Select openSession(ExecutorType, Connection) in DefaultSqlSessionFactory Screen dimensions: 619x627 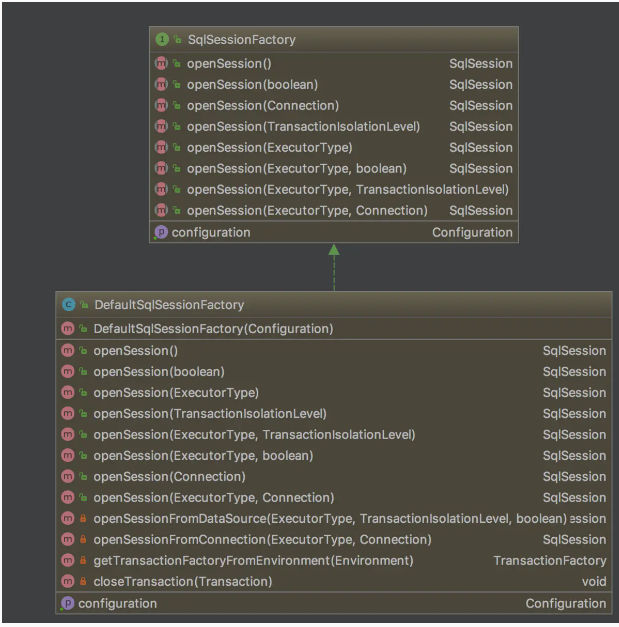point(214,497)
